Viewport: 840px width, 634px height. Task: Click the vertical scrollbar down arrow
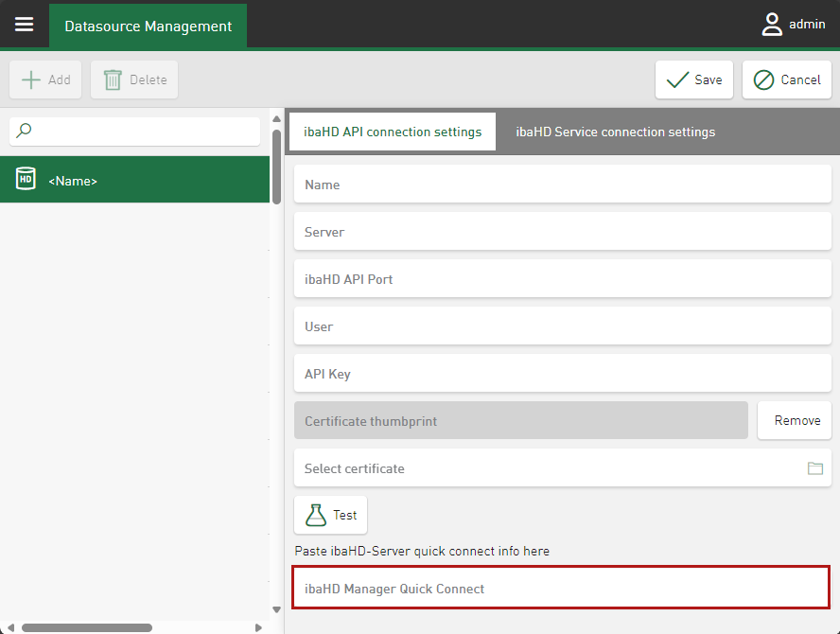tap(276, 609)
